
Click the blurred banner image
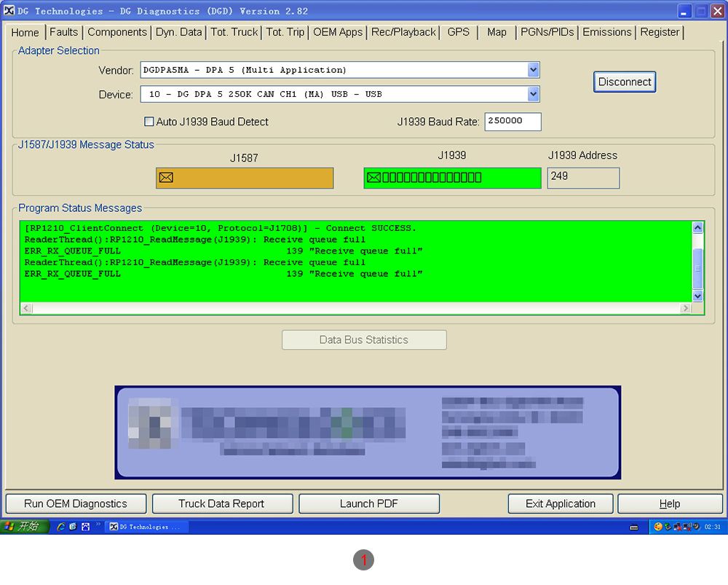368,432
